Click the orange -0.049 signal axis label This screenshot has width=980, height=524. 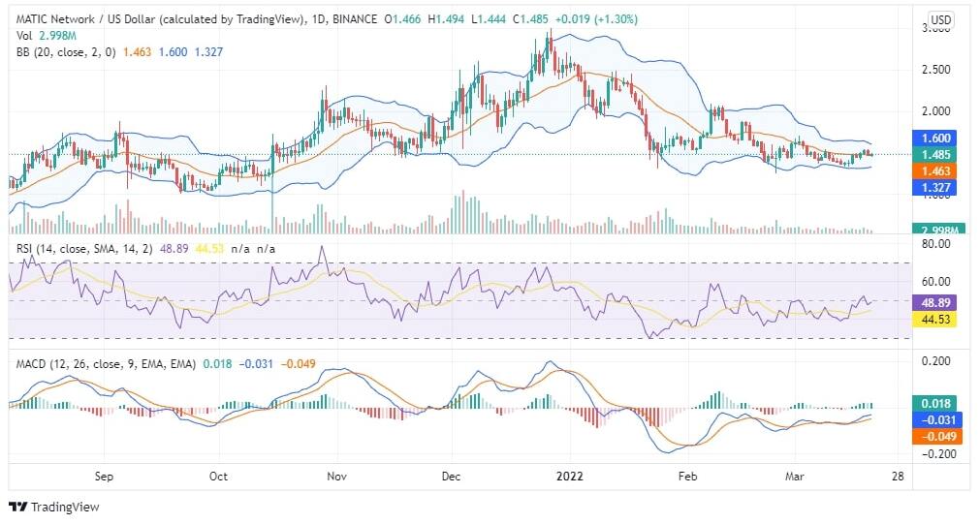[x=937, y=437]
